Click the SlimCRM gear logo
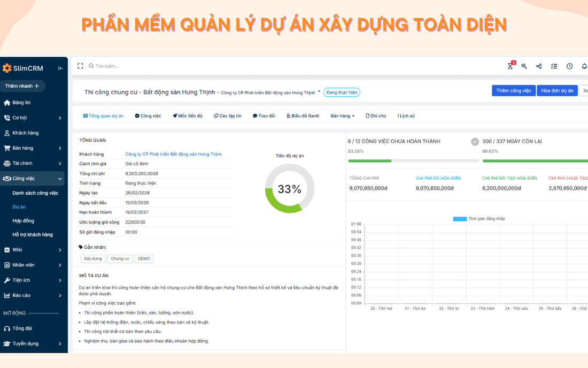This screenshot has height=368, width=588. [x=7, y=68]
